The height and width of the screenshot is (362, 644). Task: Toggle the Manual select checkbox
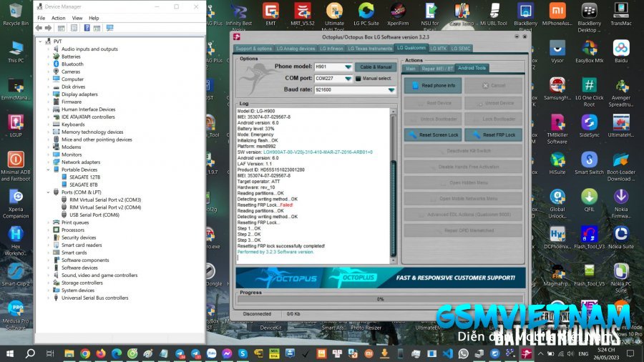pyautogui.click(x=358, y=79)
